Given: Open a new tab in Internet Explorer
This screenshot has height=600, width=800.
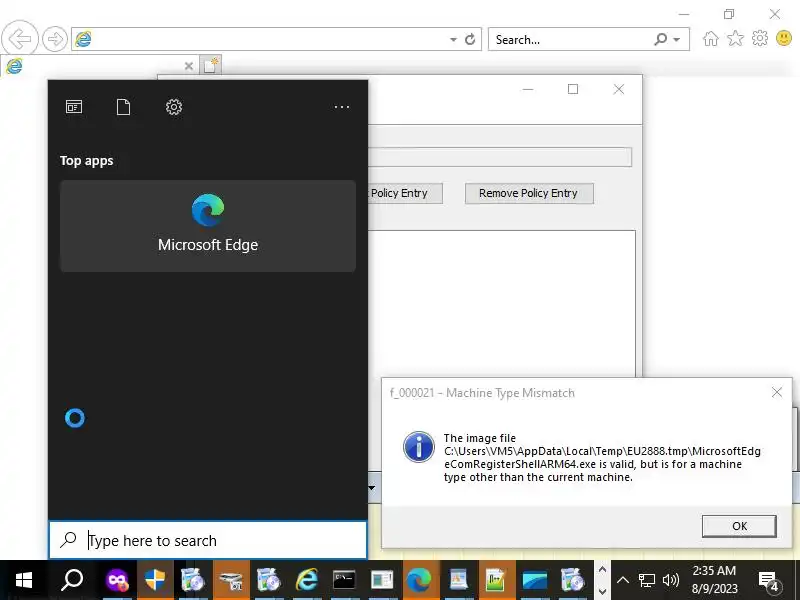Looking at the screenshot, I should click(211, 65).
